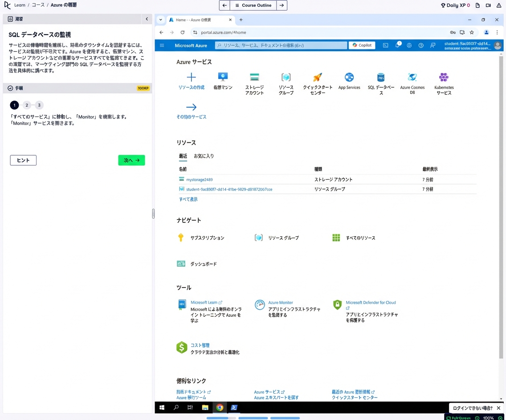Click the Hint button

point(23,160)
